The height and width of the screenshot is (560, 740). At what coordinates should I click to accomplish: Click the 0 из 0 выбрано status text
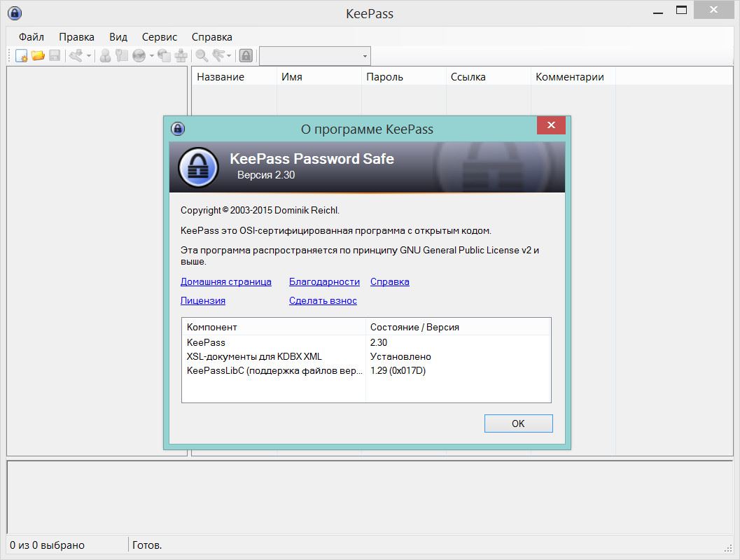pyautogui.click(x=47, y=545)
